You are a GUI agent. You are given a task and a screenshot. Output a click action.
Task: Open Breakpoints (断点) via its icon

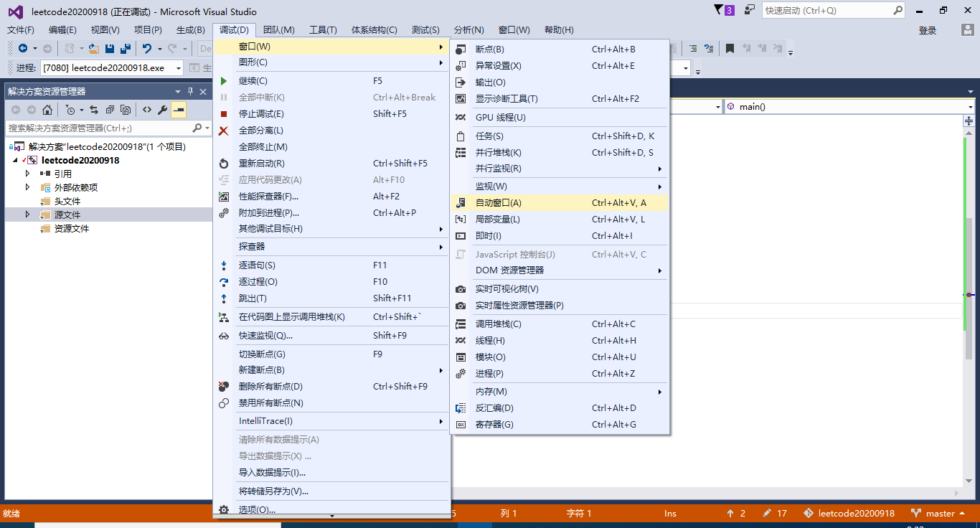coord(460,49)
